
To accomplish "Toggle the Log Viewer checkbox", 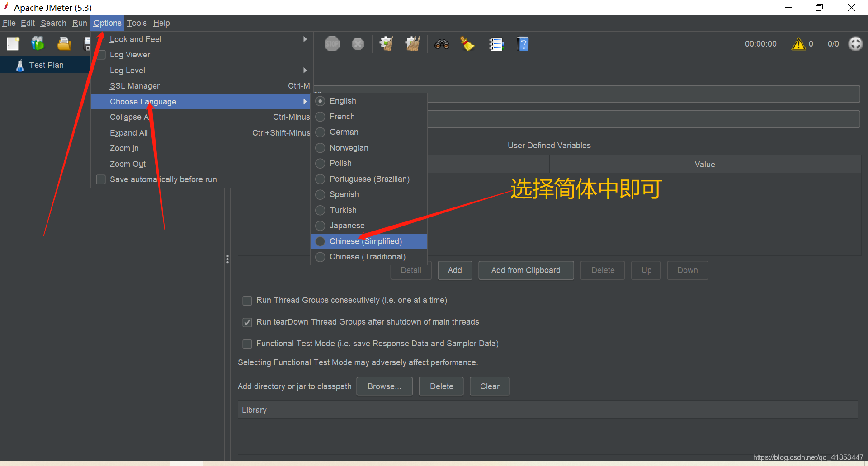I will point(101,55).
